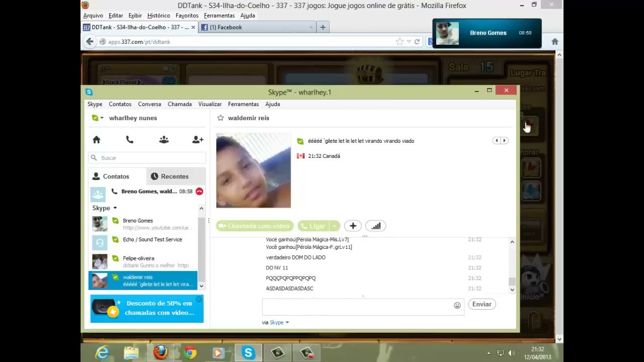644x362 pixels.
Task: Open bookmark dropdown arrow in Firefox URL bar
Action: (409, 42)
